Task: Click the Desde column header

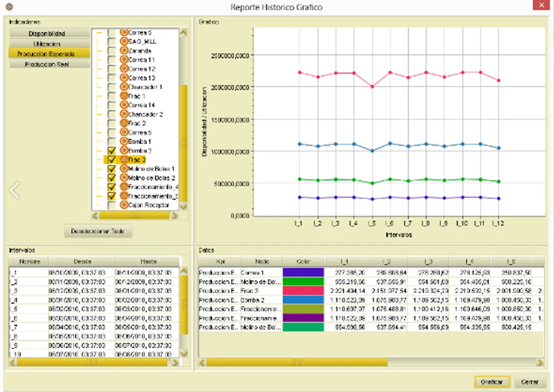Action: click(82, 261)
